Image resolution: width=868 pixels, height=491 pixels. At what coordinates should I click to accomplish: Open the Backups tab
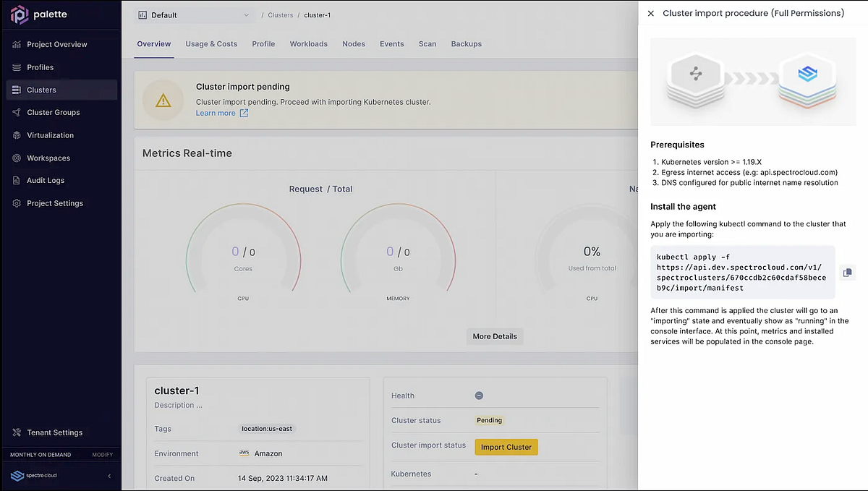466,44
